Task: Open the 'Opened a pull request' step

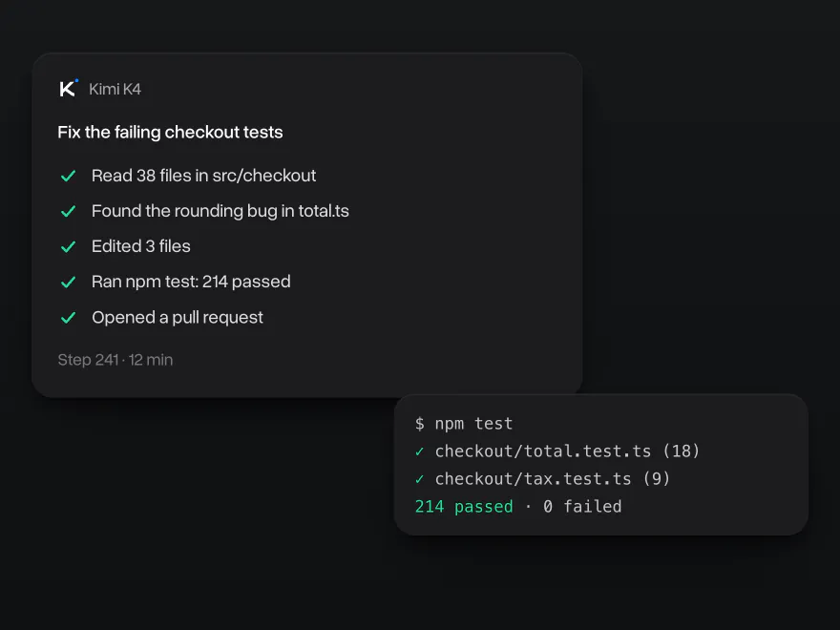Action: tap(178, 317)
